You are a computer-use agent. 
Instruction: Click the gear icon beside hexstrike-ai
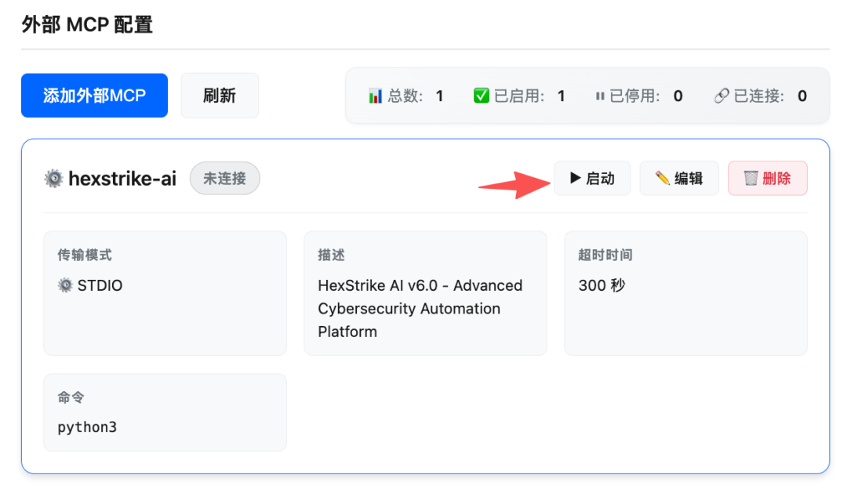53,178
